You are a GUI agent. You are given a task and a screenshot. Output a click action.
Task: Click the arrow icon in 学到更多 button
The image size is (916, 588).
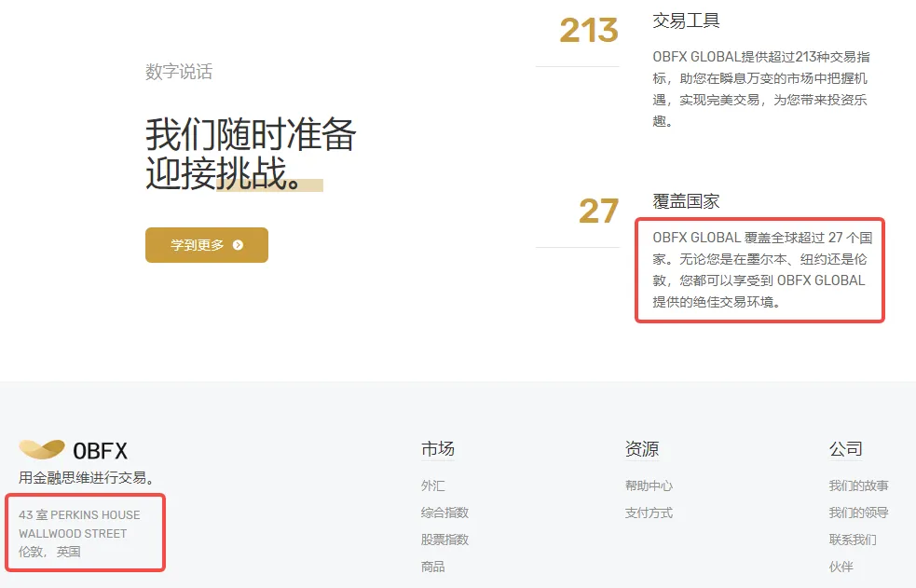point(238,245)
